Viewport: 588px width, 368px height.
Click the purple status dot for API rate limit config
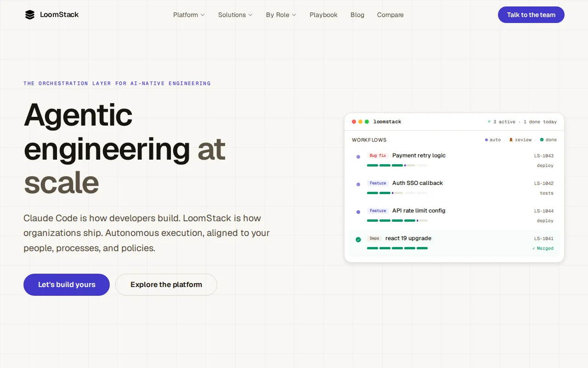coord(358,212)
